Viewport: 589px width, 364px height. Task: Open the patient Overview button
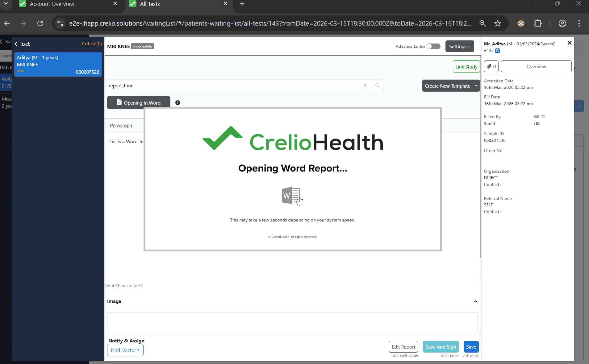tap(536, 66)
